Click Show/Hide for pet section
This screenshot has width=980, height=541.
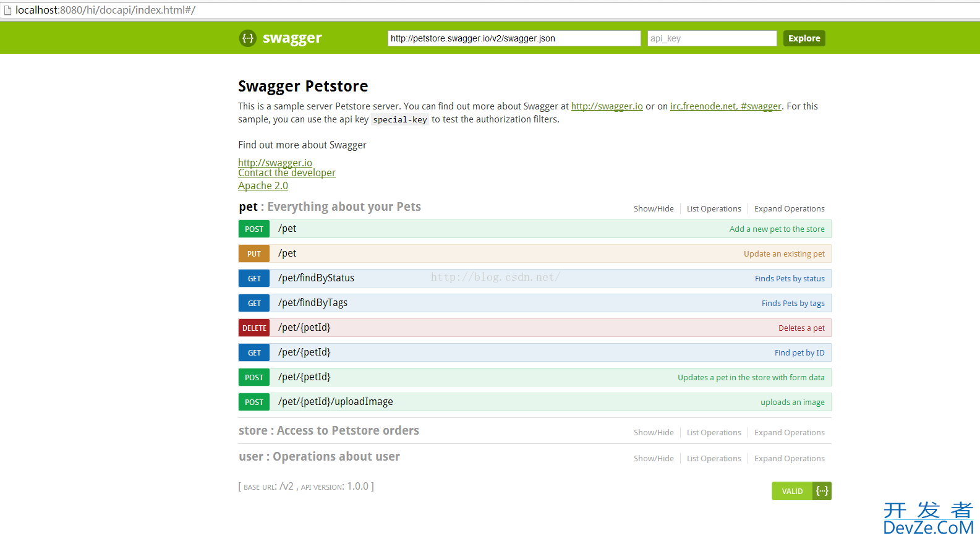tap(654, 209)
